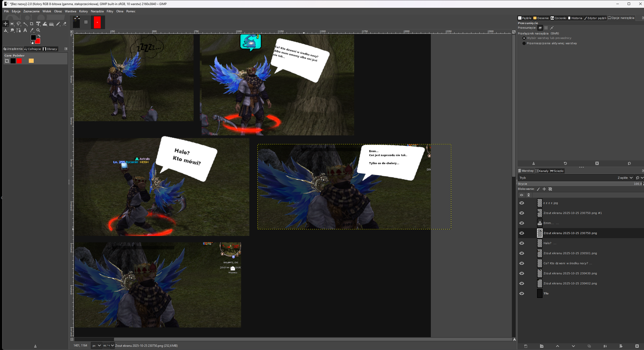Select the Zoom magnifier tool
Screen dimensions: 644x350
(38, 30)
